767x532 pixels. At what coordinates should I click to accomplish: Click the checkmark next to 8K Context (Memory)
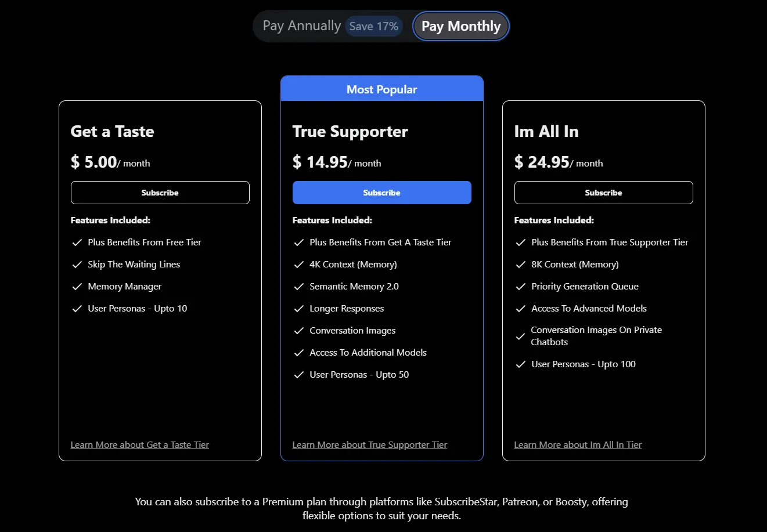[521, 264]
